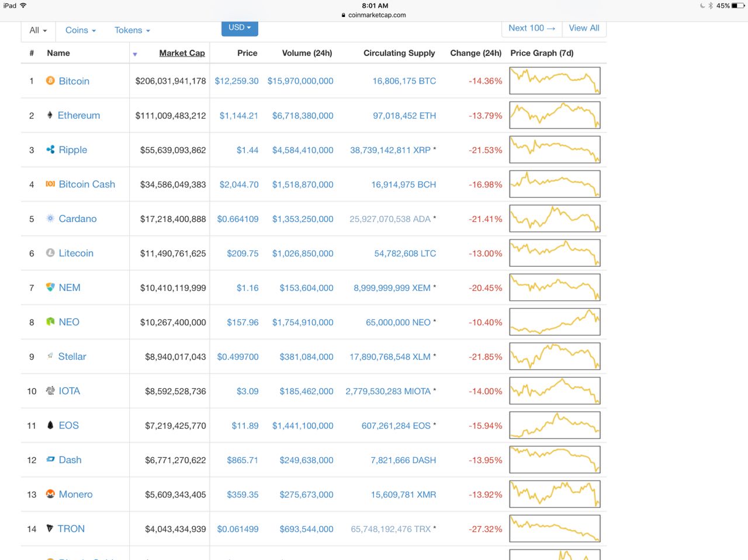The image size is (748, 560).
Task: Open Ethereum 7d price graph
Action: coord(555,115)
